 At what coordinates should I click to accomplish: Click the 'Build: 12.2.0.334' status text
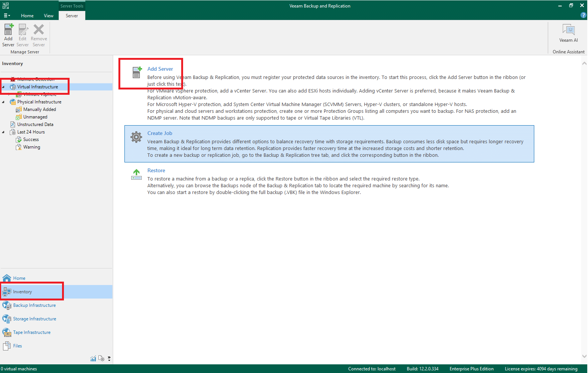click(423, 369)
